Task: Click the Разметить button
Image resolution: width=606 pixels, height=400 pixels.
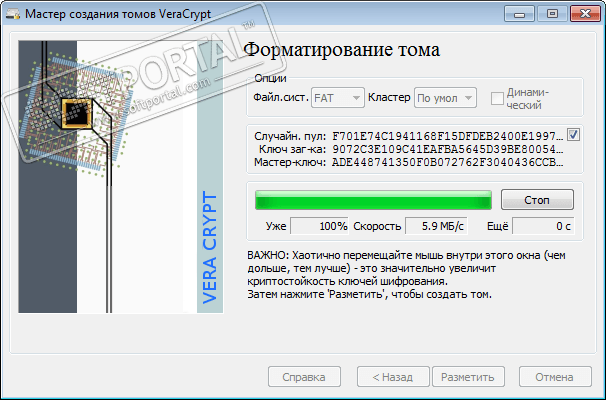Action: click(x=468, y=377)
